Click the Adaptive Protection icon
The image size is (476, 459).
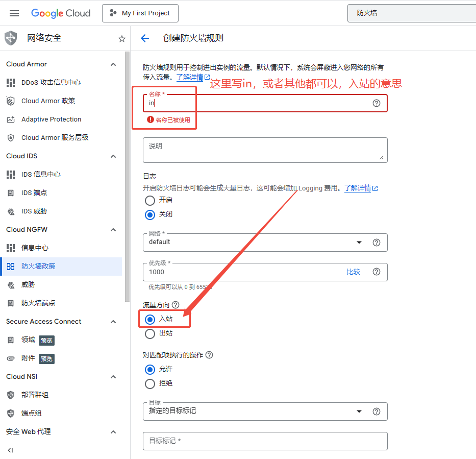[11, 119]
